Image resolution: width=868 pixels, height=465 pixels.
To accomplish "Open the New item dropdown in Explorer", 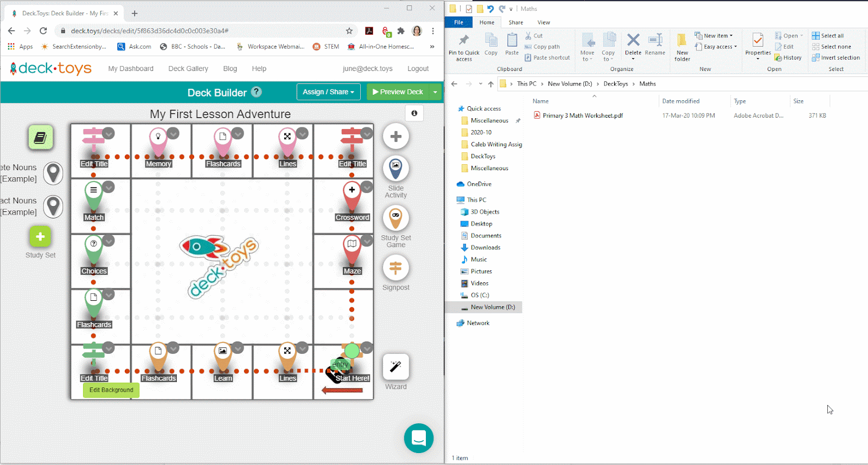I will [x=714, y=36].
